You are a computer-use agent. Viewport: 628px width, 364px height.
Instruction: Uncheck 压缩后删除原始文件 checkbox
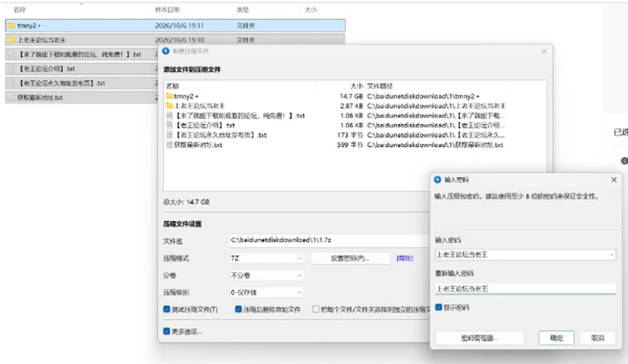pos(238,309)
